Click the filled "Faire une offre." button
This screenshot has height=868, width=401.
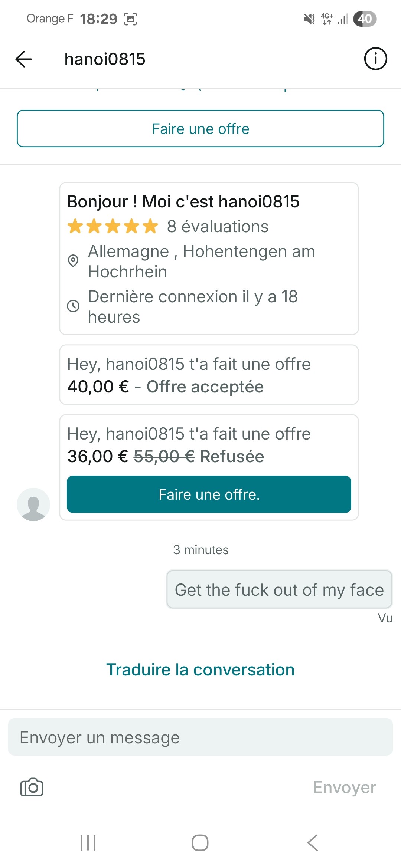[209, 494]
